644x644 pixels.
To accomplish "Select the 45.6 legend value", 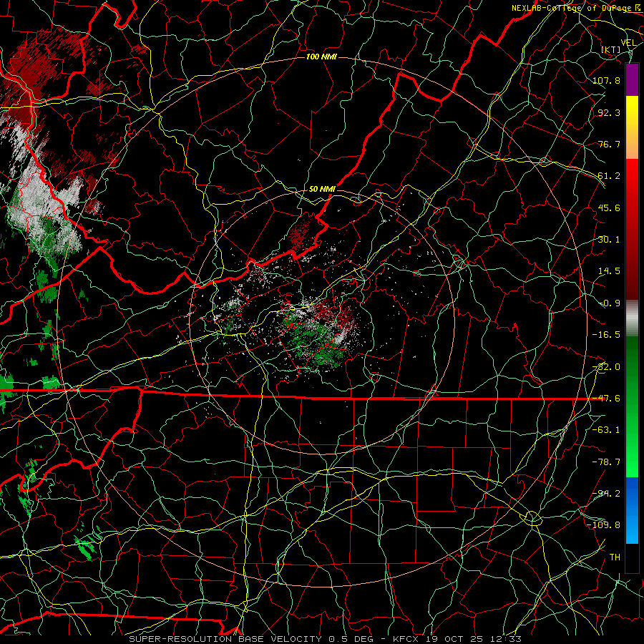I will pos(609,208).
